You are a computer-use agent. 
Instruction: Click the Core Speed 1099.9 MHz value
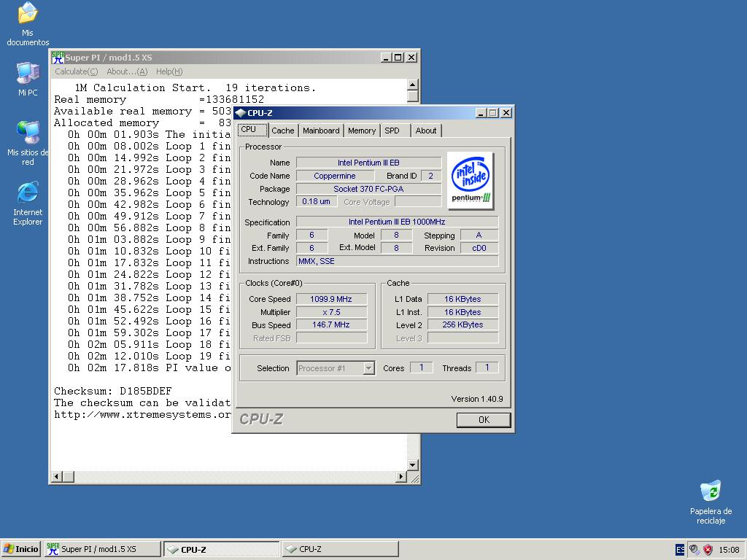pos(332,299)
